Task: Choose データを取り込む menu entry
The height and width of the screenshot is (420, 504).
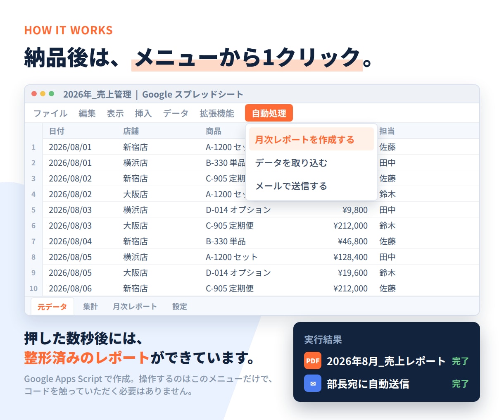Action: point(311,162)
